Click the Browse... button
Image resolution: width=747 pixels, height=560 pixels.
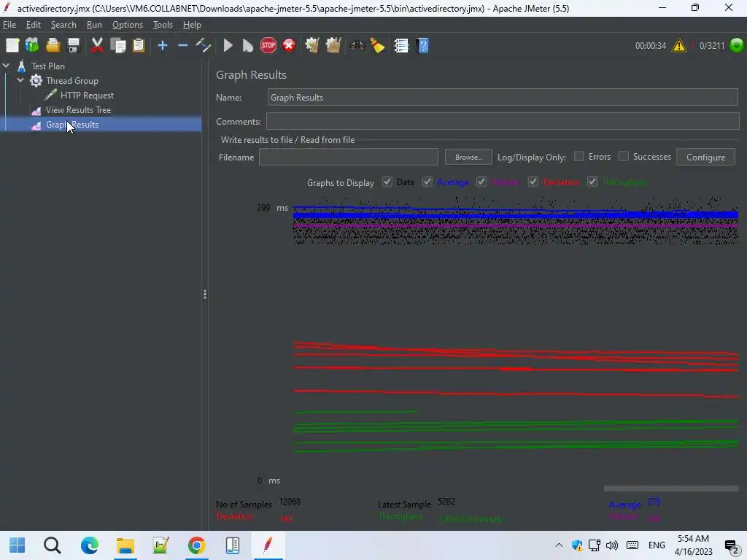pyautogui.click(x=468, y=157)
